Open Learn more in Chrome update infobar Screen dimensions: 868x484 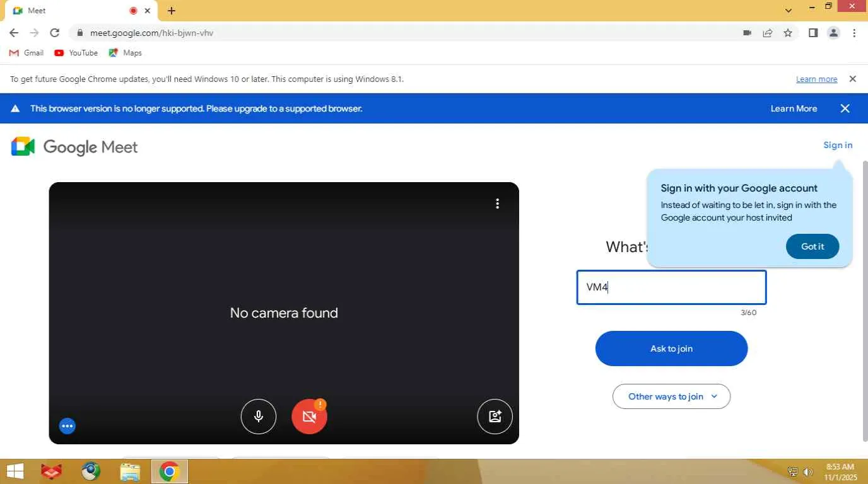[816, 79]
